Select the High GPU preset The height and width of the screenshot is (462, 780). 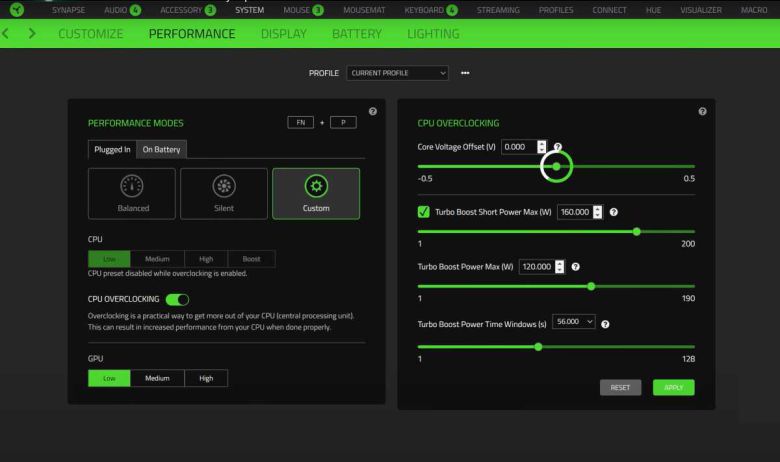pyautogui.click(x=206, y=378)
